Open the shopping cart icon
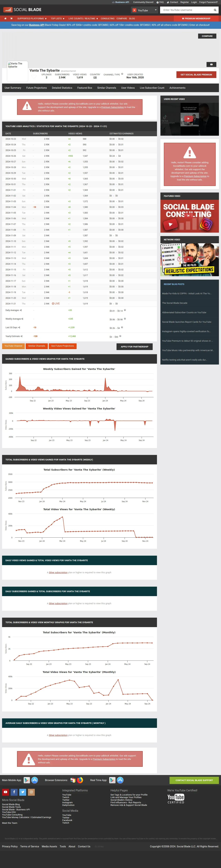 (12, 19)
